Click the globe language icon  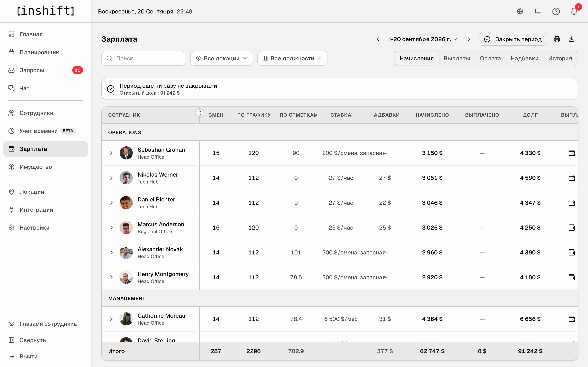tap(520, 11)
